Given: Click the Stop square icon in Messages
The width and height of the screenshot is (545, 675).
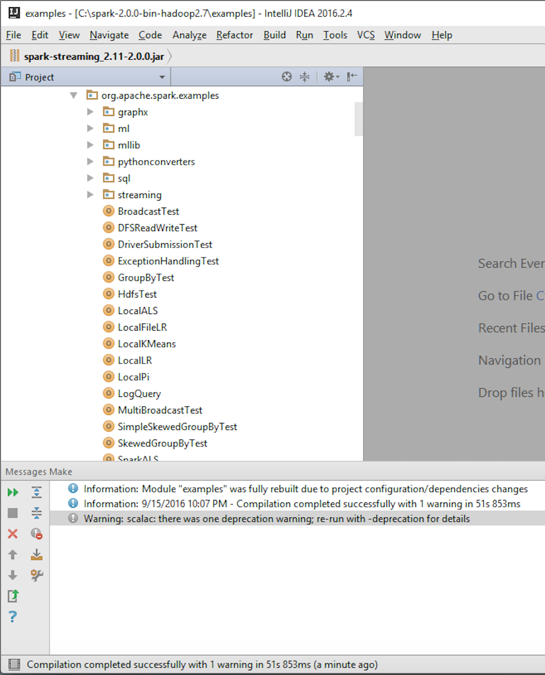Looking at the screenshot, I should pos(13,513).
